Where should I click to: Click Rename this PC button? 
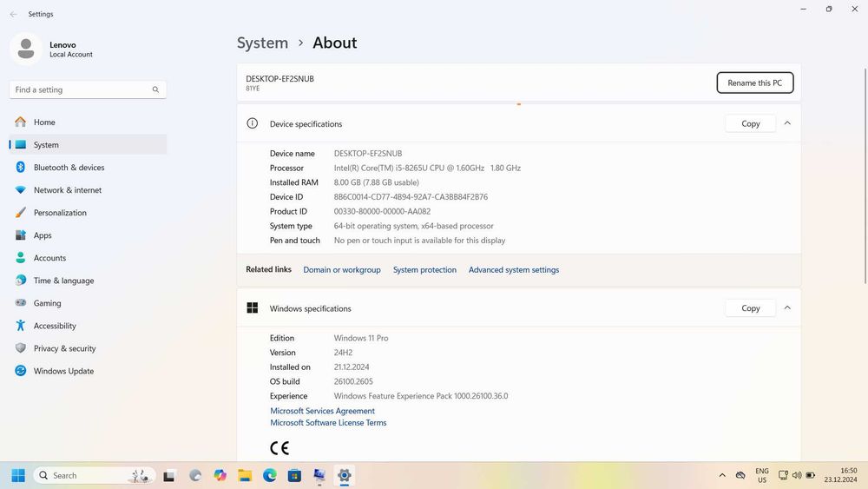click(754, 83)
